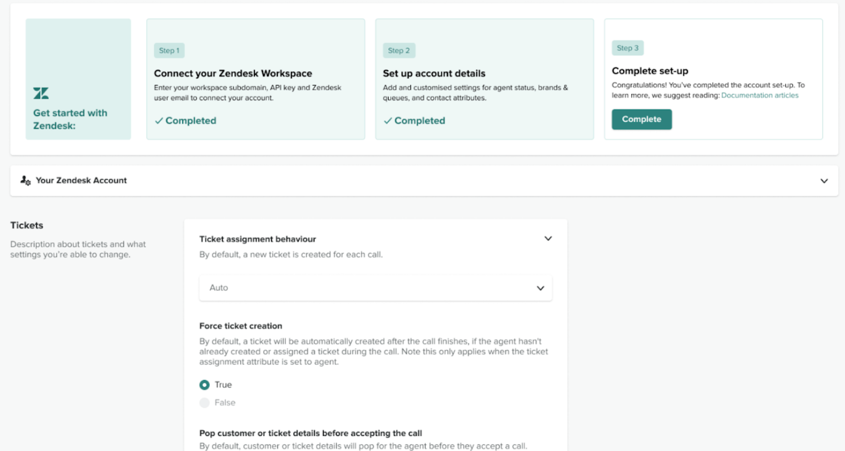Select True for Force ticket creation
The image size is (845, 451).
click(x=205, y=385)
